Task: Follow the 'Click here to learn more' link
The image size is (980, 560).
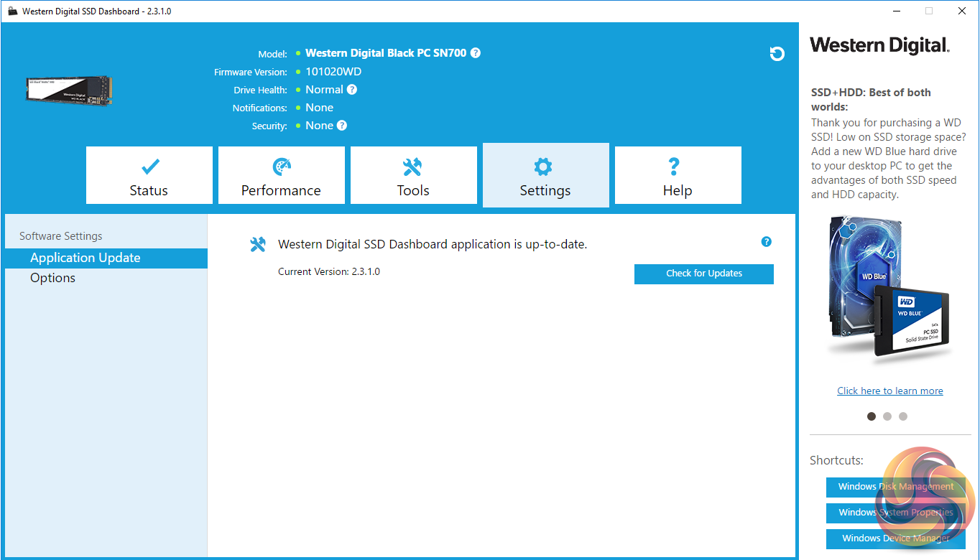Action: pos(889,391)
